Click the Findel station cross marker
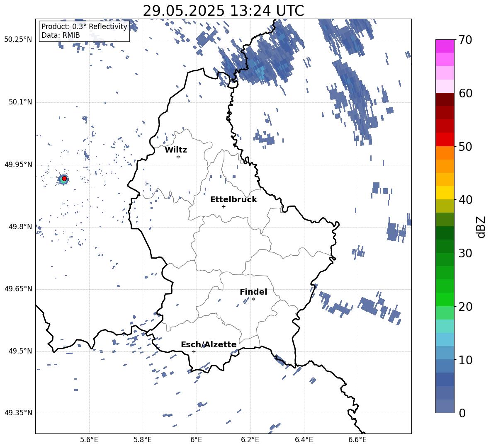Screen dimensions: 491x448 (x=253, y=299)
